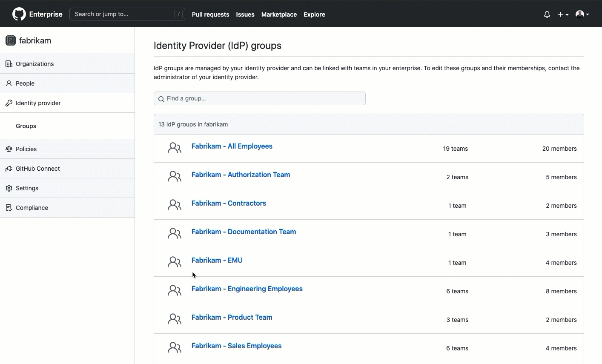
Task: Click the Identity provider key icon
Action: 9,103
